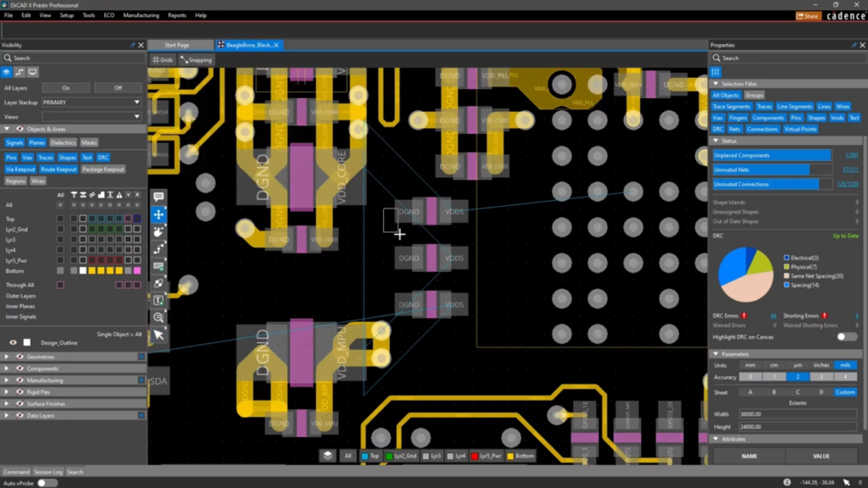The image size is (868, 488).
Task: Turn All Layers On
Action: pyautogui.click(x=66, y=88)
